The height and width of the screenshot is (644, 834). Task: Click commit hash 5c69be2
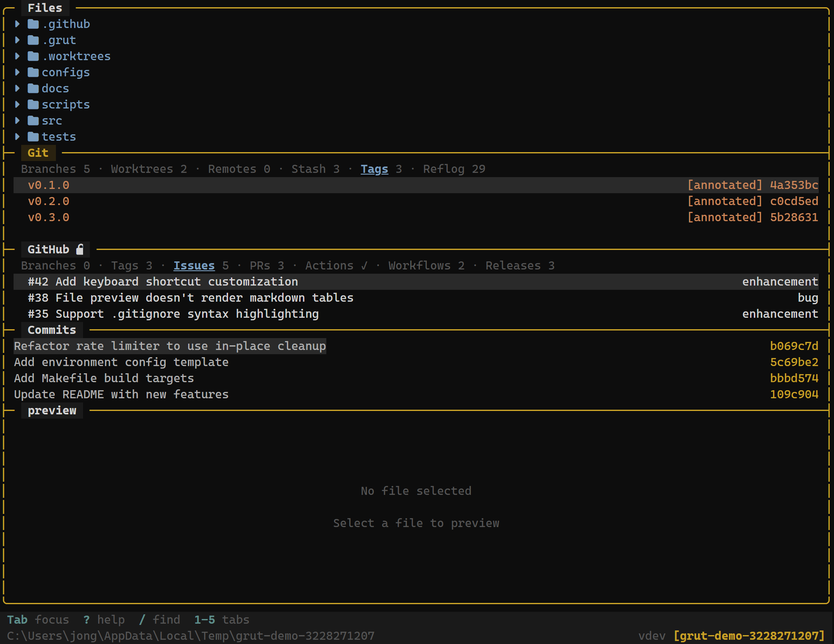(794, 362)
